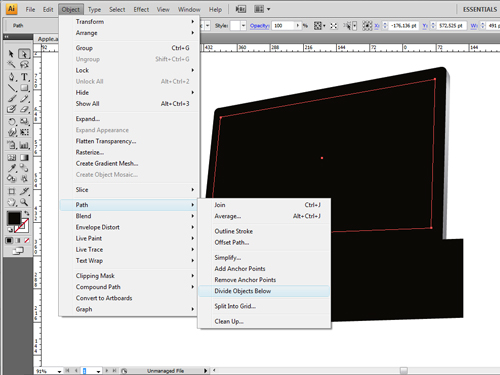Click the horizontal scrollbar thumb
The image size is (500, 375).
tap(404, 370)
